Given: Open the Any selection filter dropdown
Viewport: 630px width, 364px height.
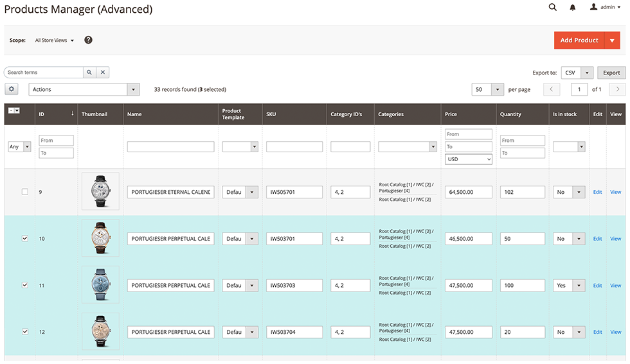Looking at the screenshot, I should pyautogui.click(x=20, y=146).
